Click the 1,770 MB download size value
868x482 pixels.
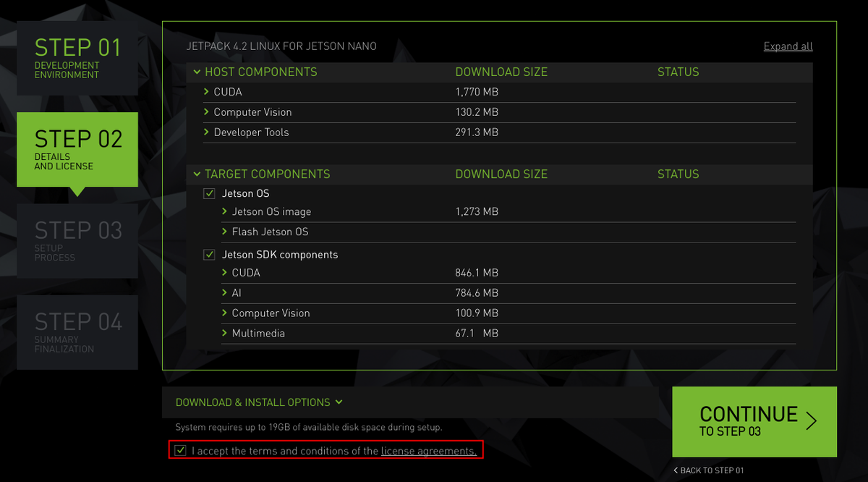477,92
